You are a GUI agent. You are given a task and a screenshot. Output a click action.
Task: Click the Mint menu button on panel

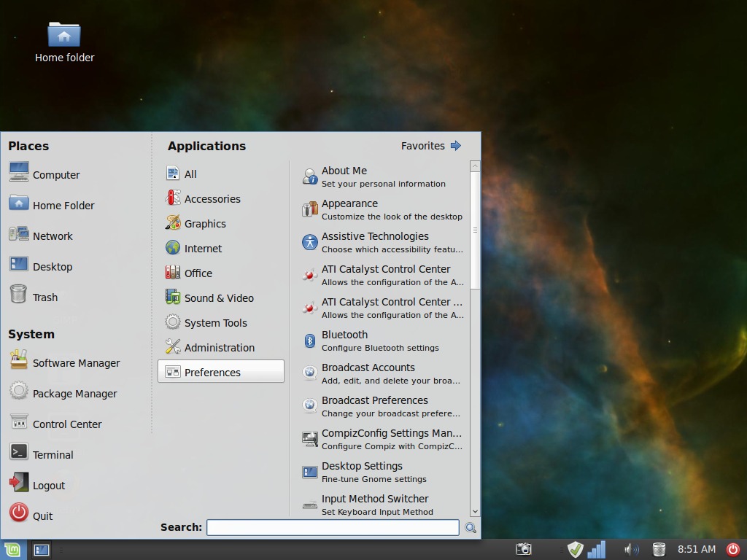[x=12, y=550]
